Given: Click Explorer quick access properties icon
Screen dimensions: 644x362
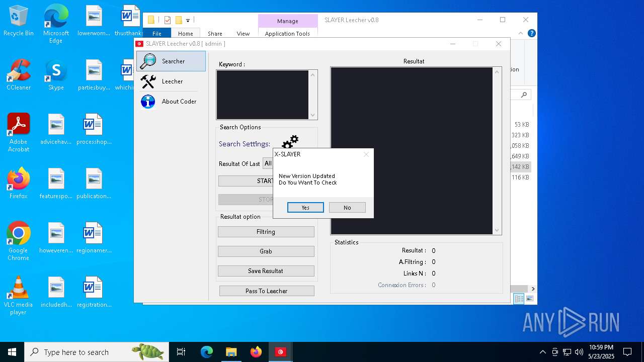Looking at the screenshot, I should [x=168, y=20].
